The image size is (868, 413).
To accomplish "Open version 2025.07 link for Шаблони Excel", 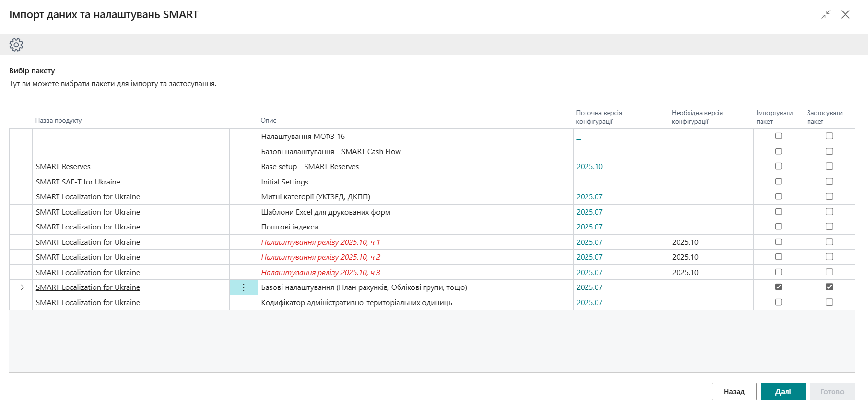I will pyautogui.click(x=589, y=212).
